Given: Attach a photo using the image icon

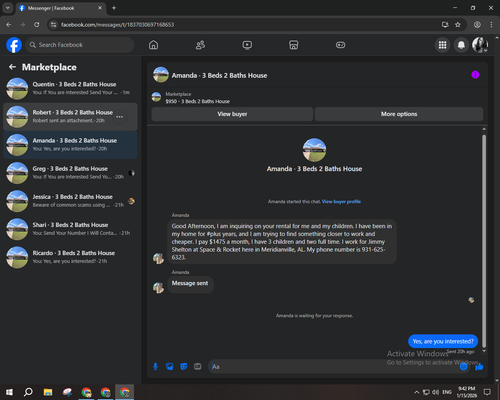Looking at the screenshot, I should pyautogui.click(x=170, y=367).
